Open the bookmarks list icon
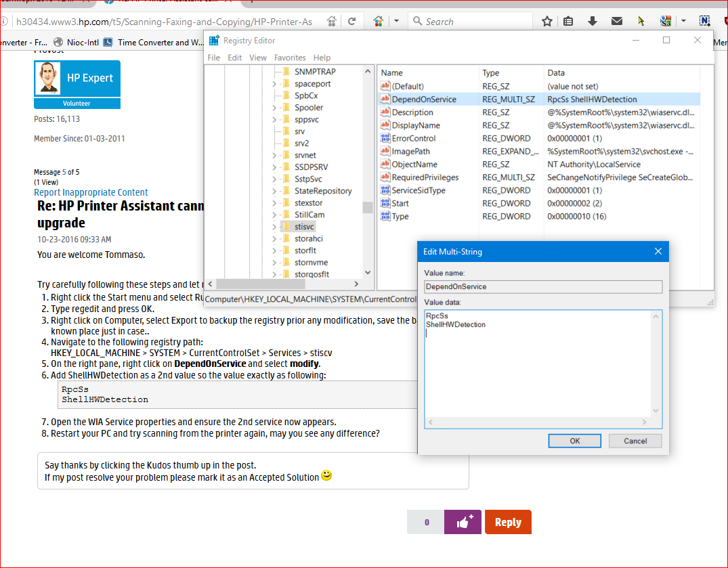Viewport: 728px width, 568px height. coord(568,22)
